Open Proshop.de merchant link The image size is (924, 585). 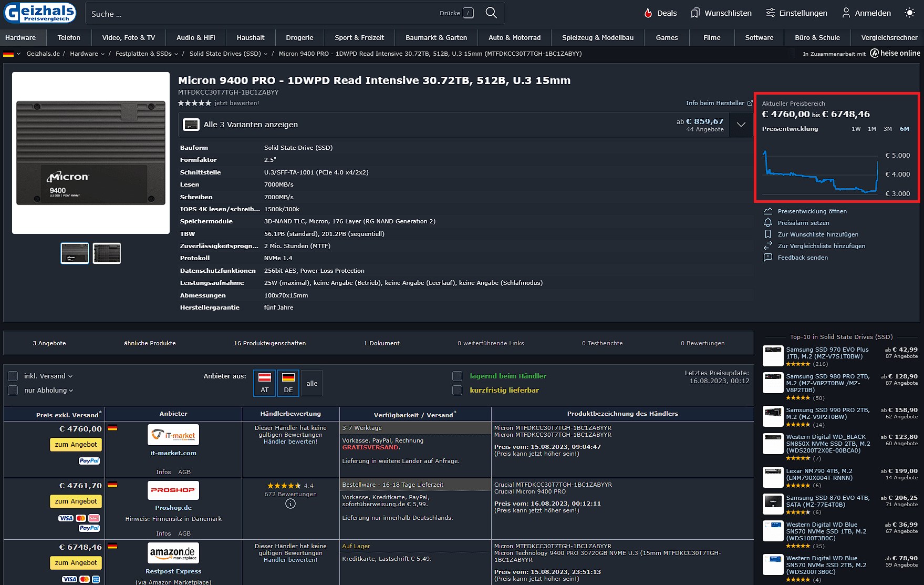point(173,508)
